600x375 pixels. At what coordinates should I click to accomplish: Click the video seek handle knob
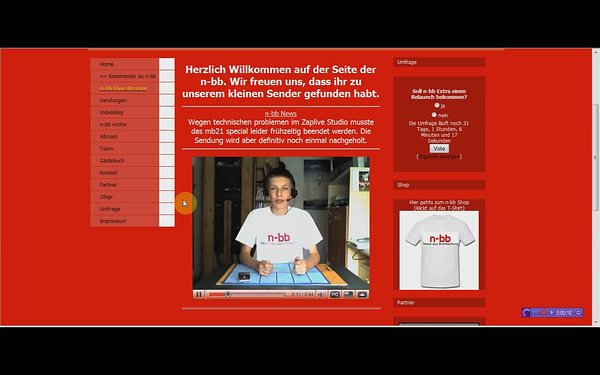228,294
